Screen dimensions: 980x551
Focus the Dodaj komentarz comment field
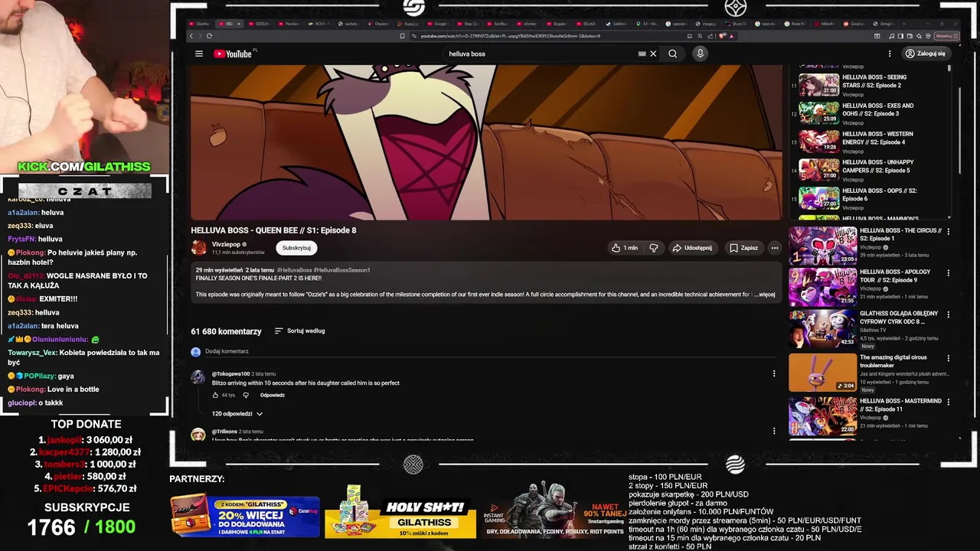pyautogui.click(x=490, y=351)
